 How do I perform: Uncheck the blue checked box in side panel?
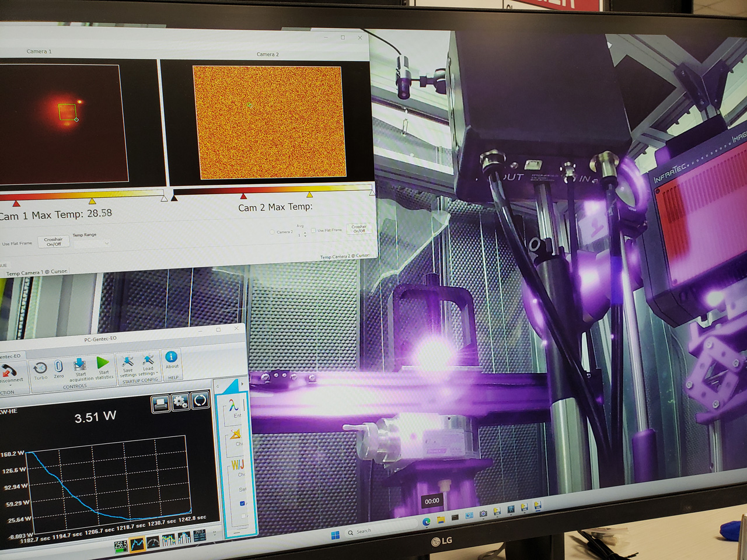243,503
